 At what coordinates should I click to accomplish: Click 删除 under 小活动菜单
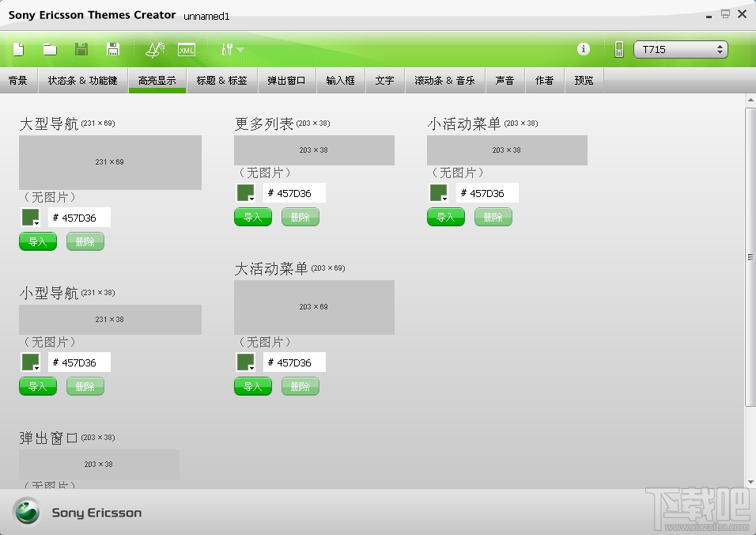[493, 217]
